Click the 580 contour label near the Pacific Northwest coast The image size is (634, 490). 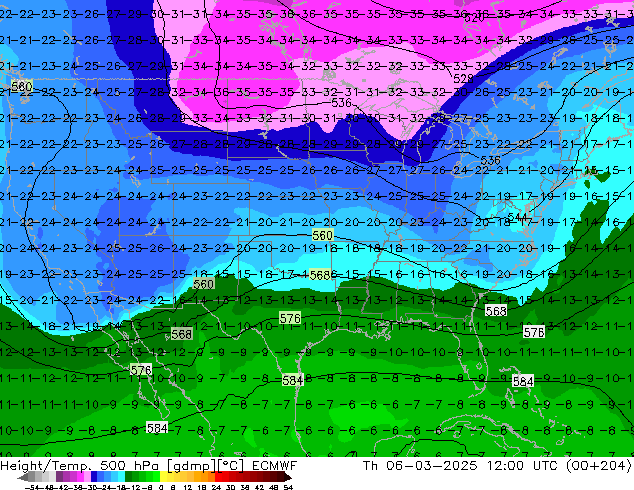21,87
